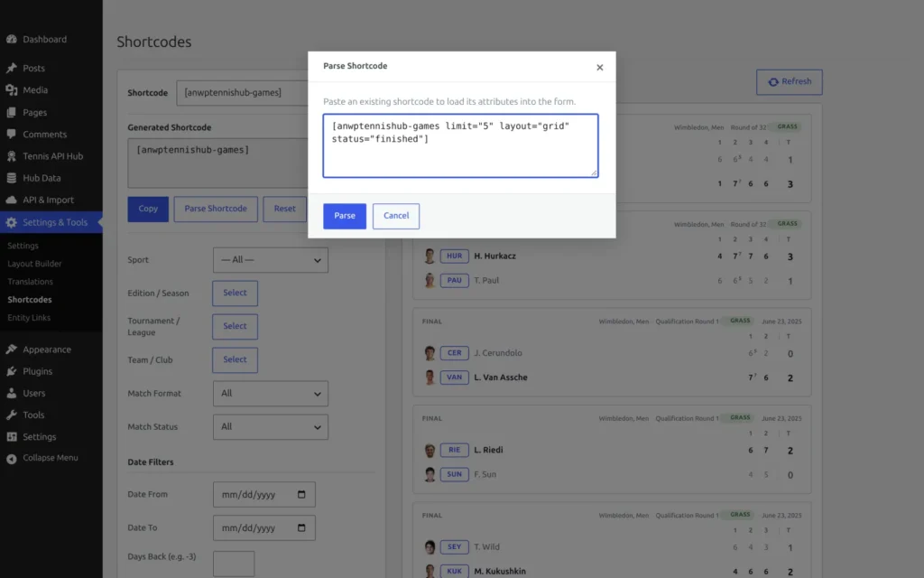Click the Posts pin icon

11,69
